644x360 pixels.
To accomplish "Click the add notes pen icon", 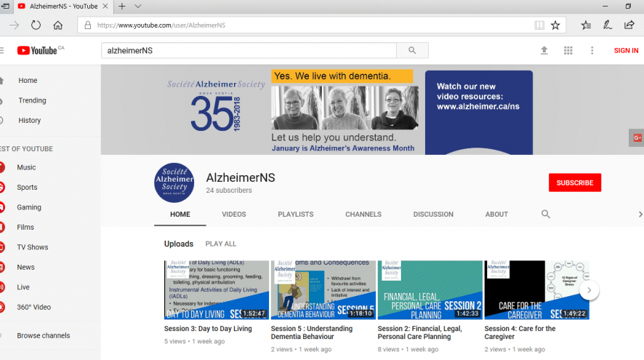I will click(x=608, y=25).
